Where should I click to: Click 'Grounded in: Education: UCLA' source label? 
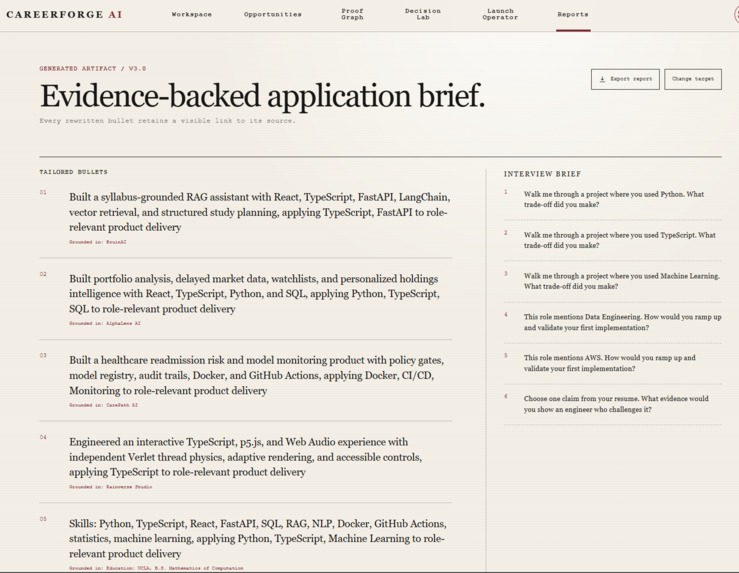pos(156,568)
